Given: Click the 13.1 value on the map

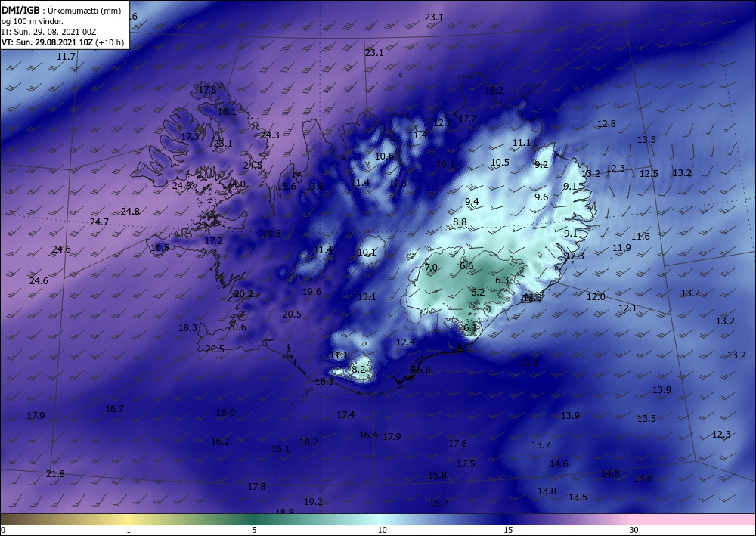Looking at the screenshot, I should (x=367, y=297).
